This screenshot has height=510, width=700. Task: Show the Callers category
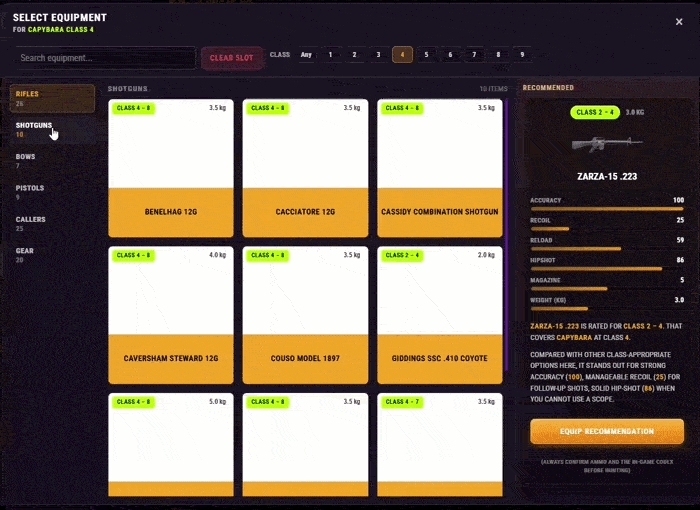point(52,224)
